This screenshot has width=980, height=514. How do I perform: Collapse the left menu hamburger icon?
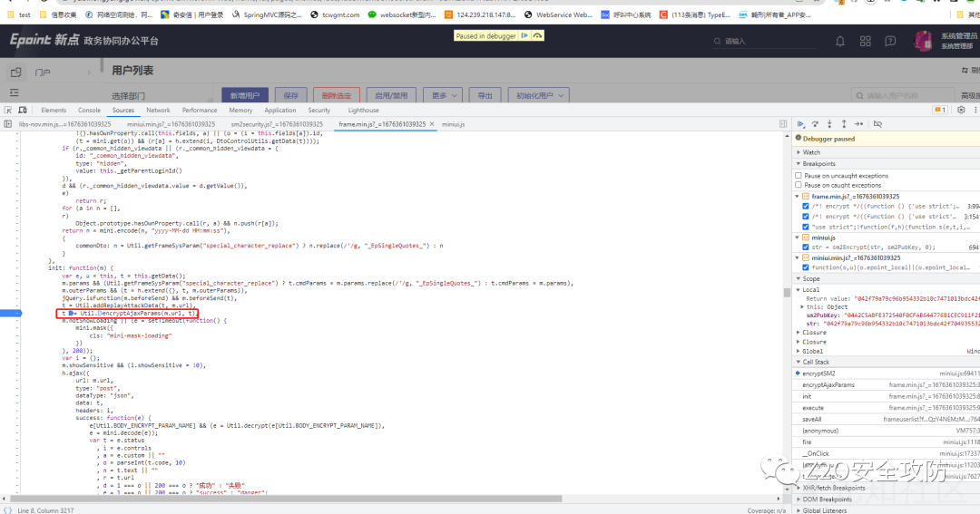coord(14,92)
